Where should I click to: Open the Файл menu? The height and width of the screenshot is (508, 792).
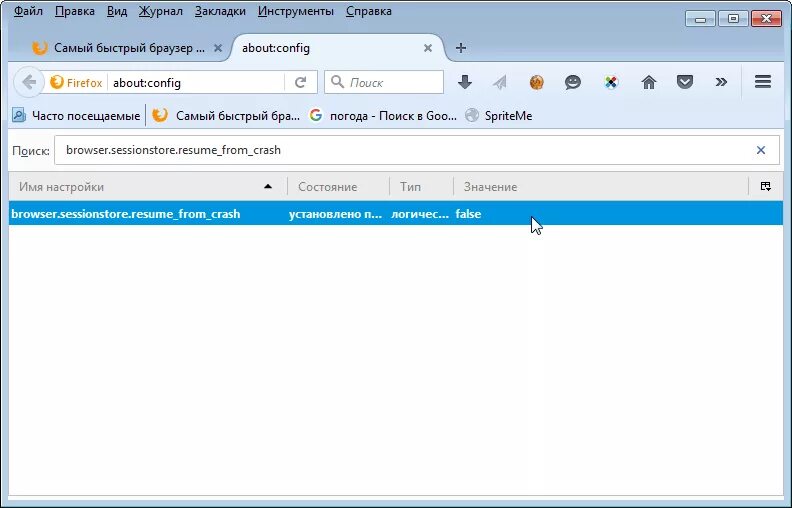pos(28,11)
